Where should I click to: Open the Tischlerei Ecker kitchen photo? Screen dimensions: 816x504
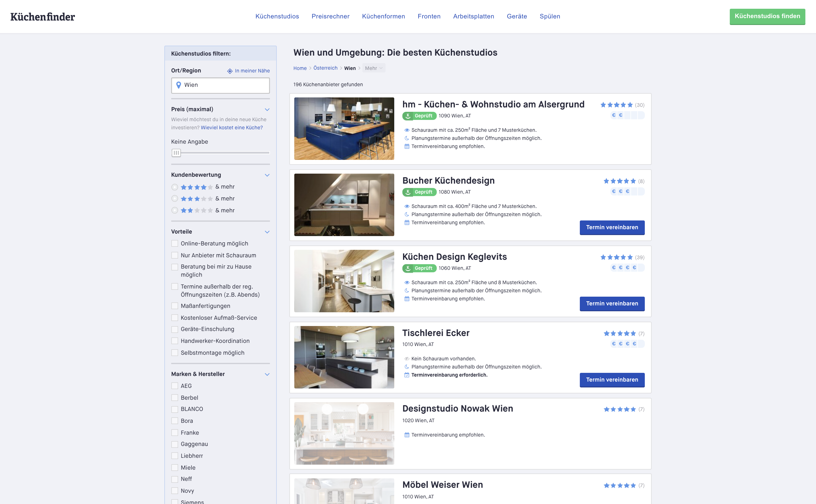click(x=344, y=357)
